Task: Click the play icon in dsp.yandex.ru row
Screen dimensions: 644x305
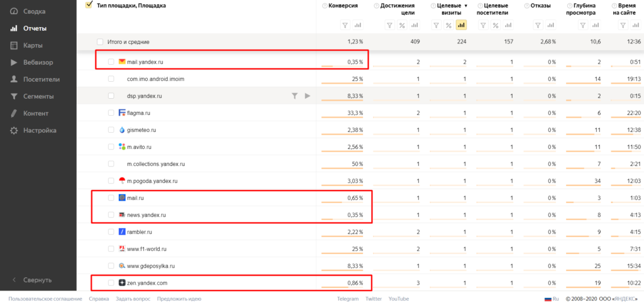Action: point(308,96)
